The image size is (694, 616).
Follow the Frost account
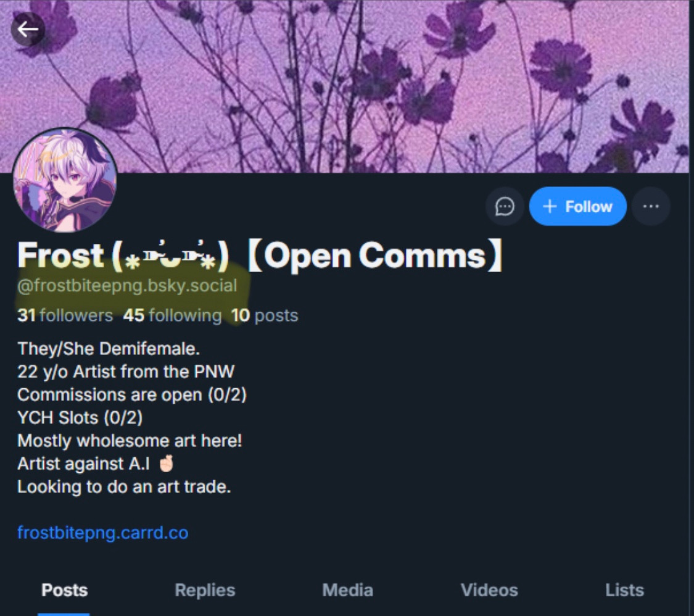pos(577,206)
